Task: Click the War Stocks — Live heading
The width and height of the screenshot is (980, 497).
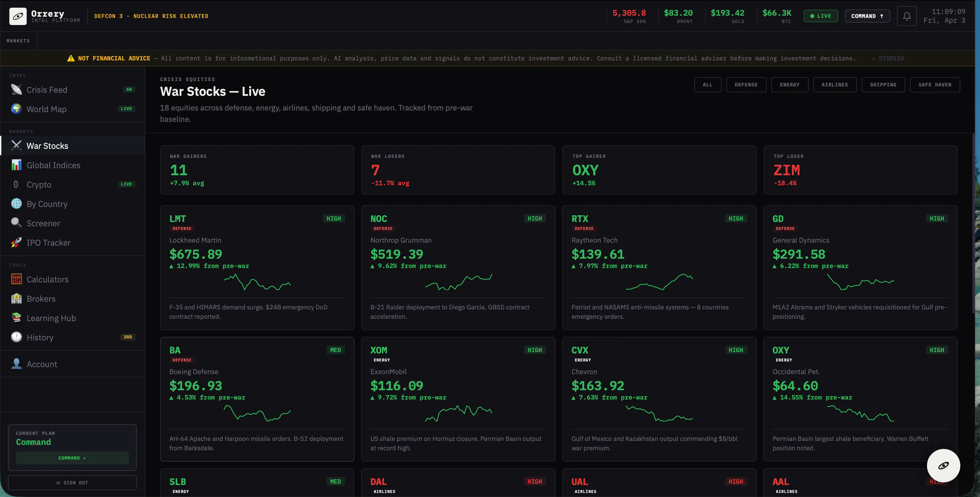Action: (213, 91)
